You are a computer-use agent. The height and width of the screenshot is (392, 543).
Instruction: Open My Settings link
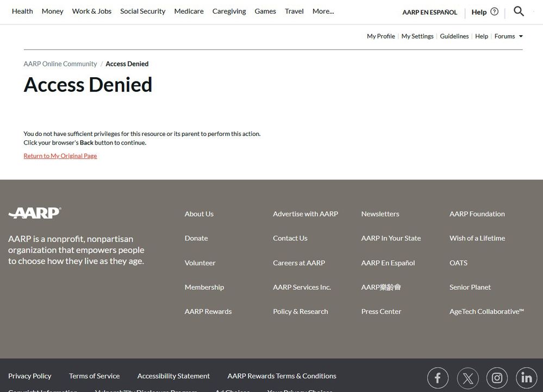pos(417,36)
